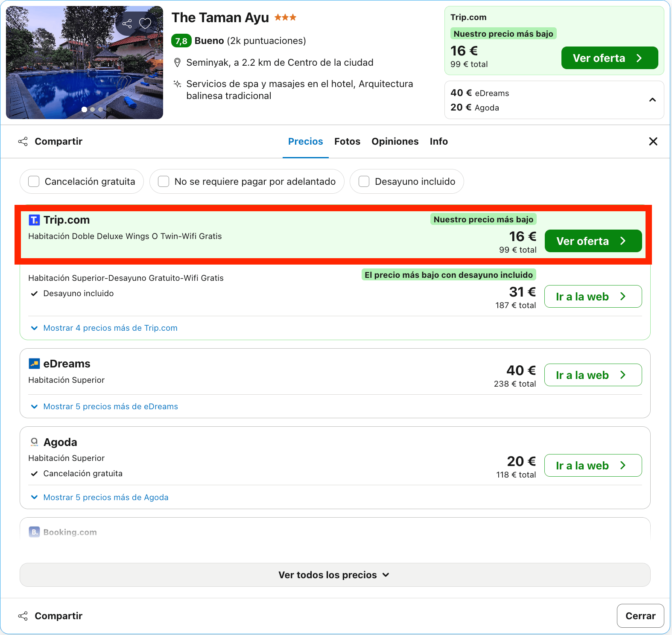Image resolution: width=672 pixels, height=635 pixels.
Task: Click the sparkle icon beside spa services
Action: pyautogui.click(x=177, y=84)
